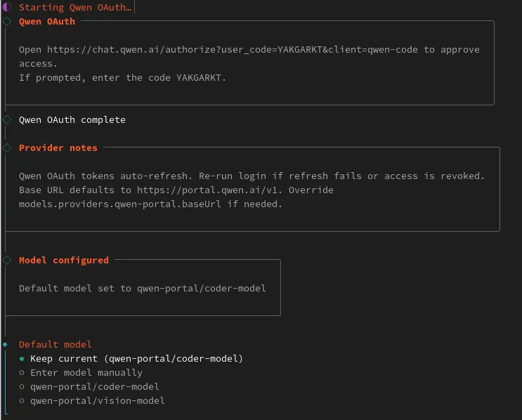Open the chat.qwen.ai authorize URL
The image size is (522, 420).
click(x=233, y=50)
